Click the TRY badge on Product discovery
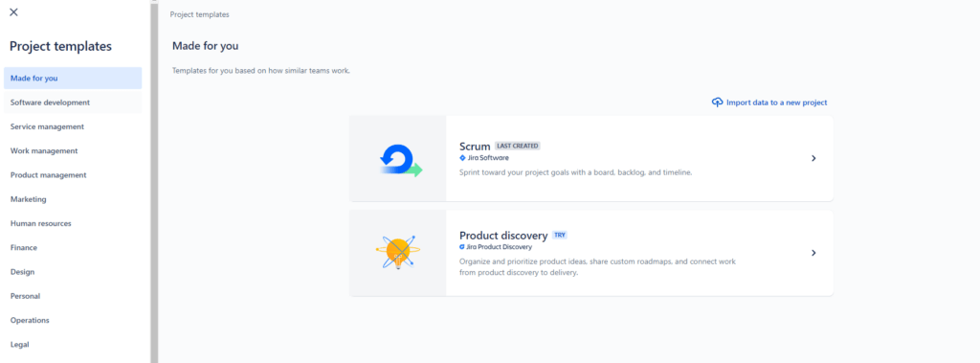This screenshot has width=980, height=363. [559, 236]
